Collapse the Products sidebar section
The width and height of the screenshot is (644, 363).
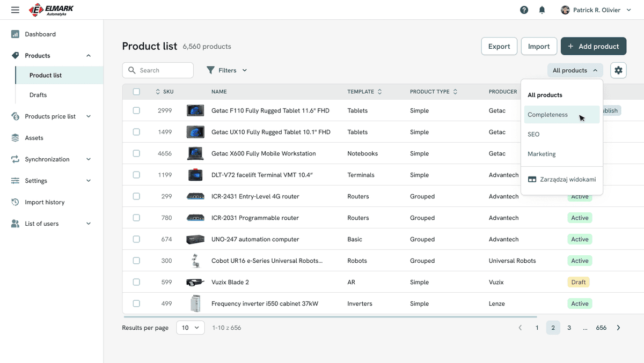point(89,56)
